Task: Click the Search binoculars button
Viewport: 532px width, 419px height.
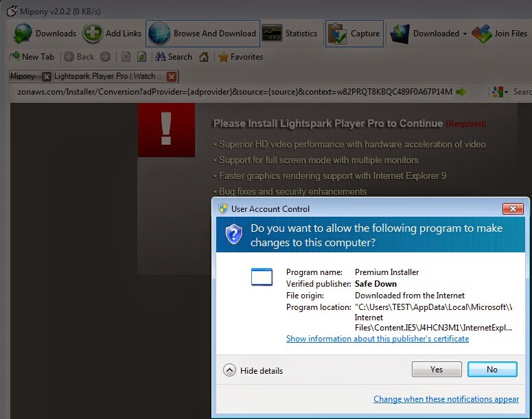Action: coord(174,57)
